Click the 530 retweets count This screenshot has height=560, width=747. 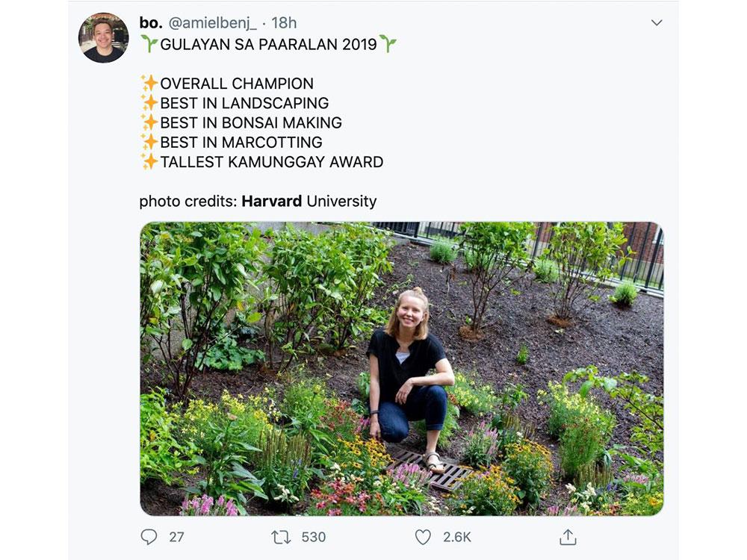coord(314,537)
